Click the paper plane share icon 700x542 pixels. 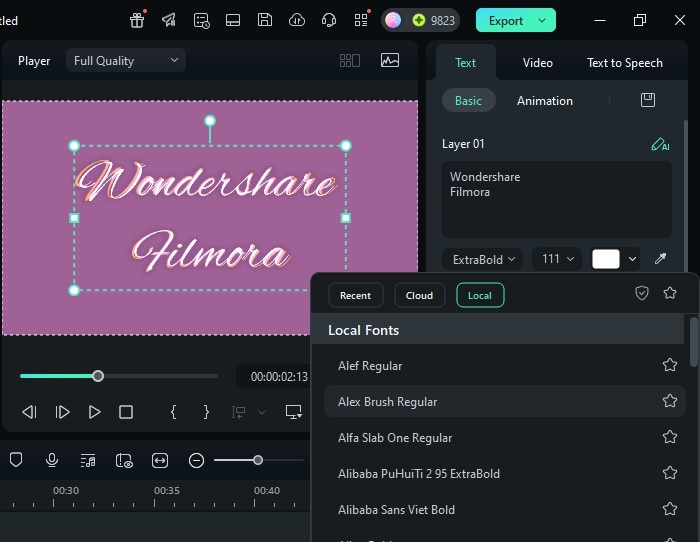pyautogui.click(x=169, y=20)
